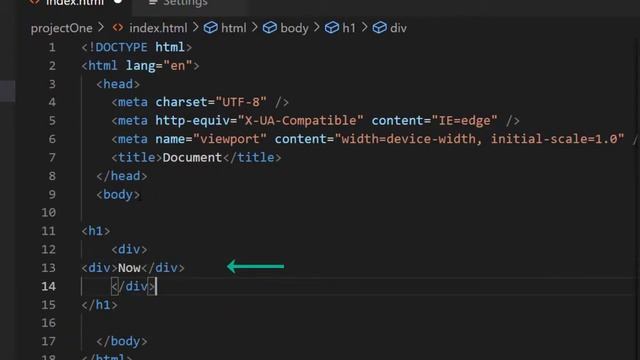Click the opening div tag on line 12

pos(129,249)
